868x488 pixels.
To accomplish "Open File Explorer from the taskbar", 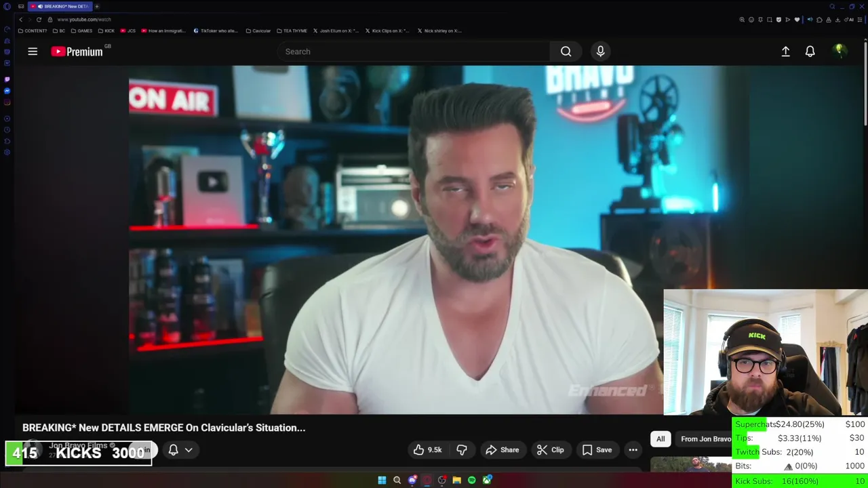I will click(x=456, y=481).
